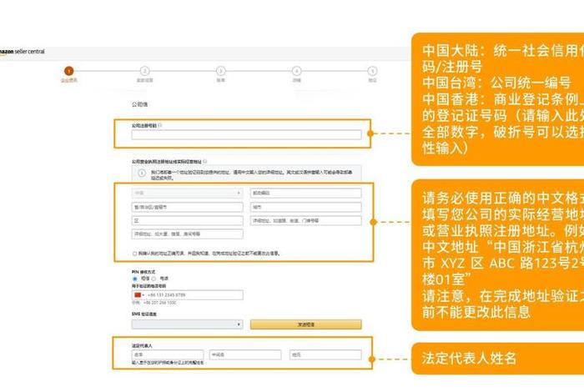
Task: Click info icon beside business address label
Action: (x=205, y=161)
